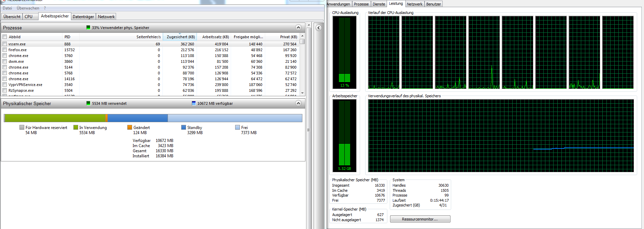
Task: Click the Installiert 16384 MB value
Action: coord(164,156)
